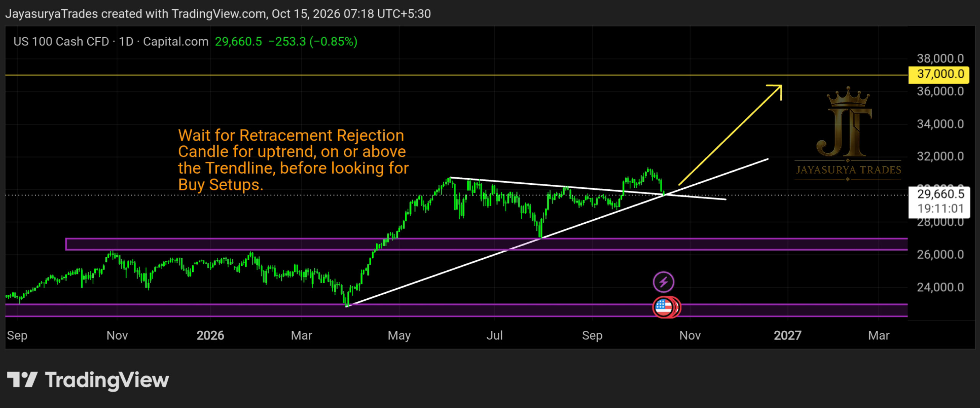
Task: Click the orange 'Wait for Retracement Rejection' note
Action: [293, 160]
